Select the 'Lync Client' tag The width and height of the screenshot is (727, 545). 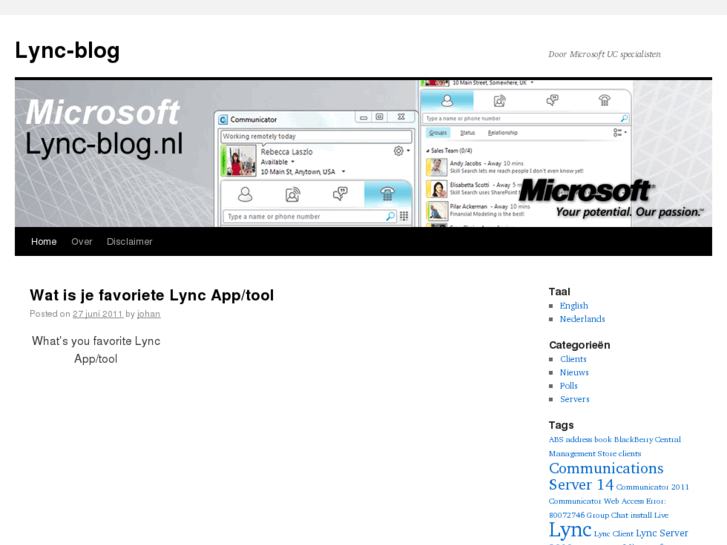(x=613, y=534)
